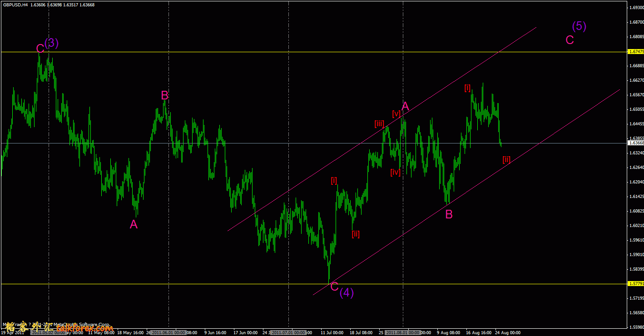This screenshot has width=644, height=336.
Task: Click the 1.5658 price scale label
Action: (636, 312)
